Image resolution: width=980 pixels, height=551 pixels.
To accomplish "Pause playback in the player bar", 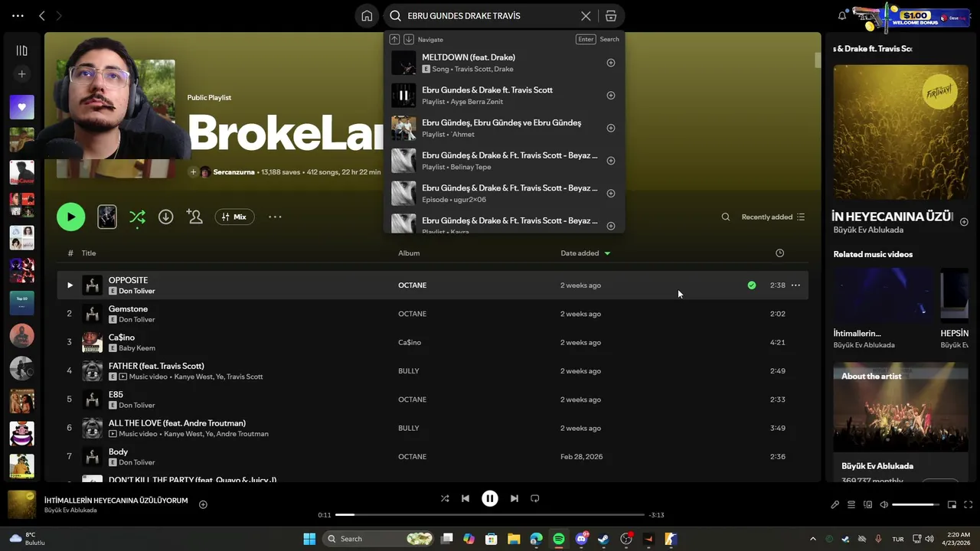I will point(490,498).
